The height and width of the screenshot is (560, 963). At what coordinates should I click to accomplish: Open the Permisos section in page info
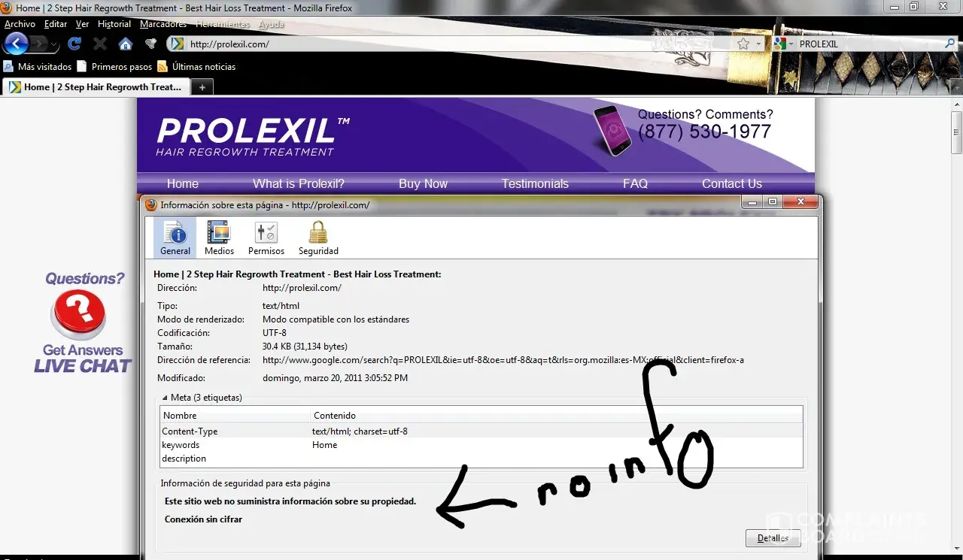[x=266, y=238]
